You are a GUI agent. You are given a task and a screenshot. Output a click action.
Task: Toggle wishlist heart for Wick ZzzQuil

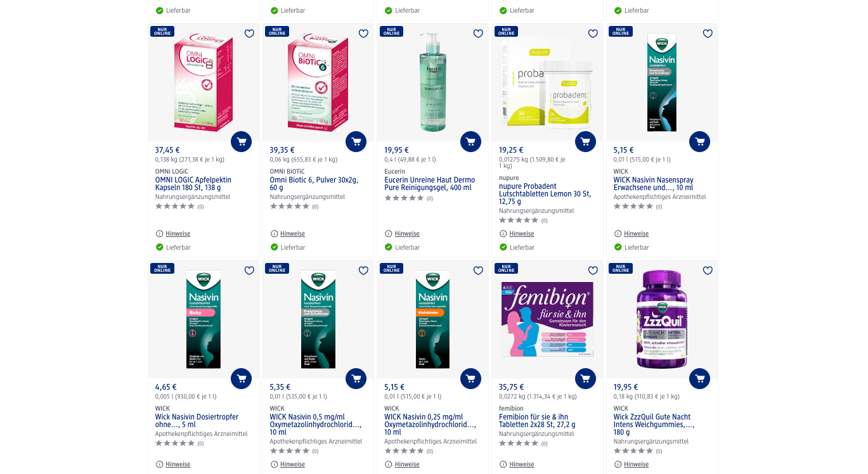(708, 271)
